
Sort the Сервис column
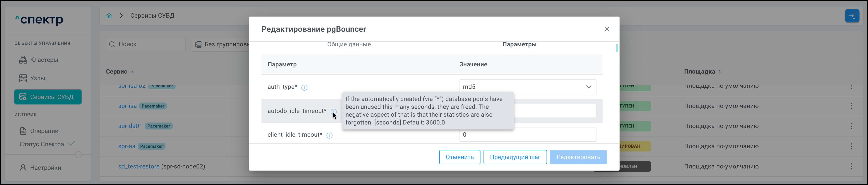point(132,72)
